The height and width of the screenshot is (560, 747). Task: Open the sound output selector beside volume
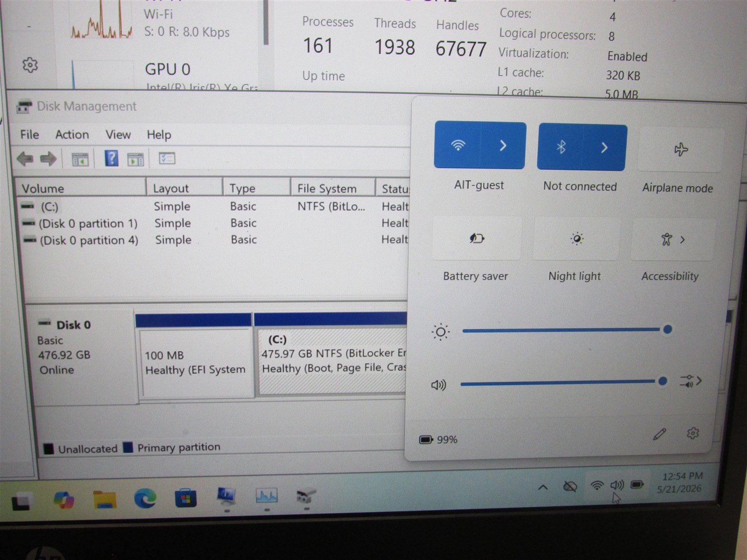pyautogui.click(x=691, y=381)
